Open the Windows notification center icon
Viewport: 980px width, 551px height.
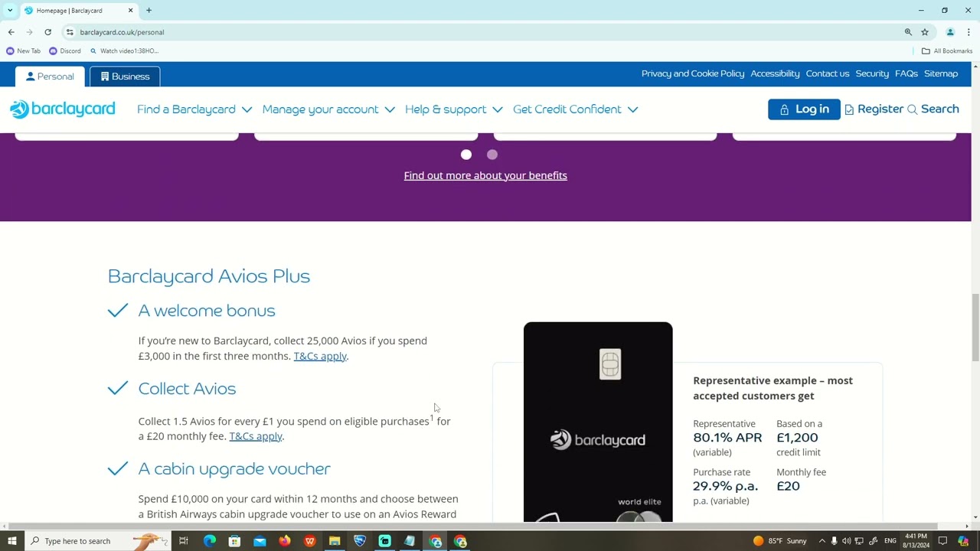[x=942, y=541]
